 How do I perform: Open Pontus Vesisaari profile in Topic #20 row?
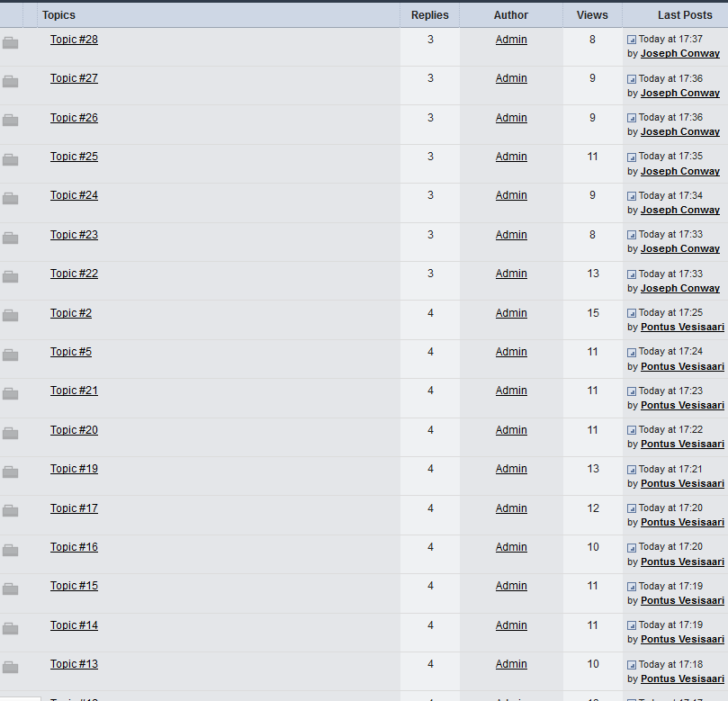[x=682, y=445]
